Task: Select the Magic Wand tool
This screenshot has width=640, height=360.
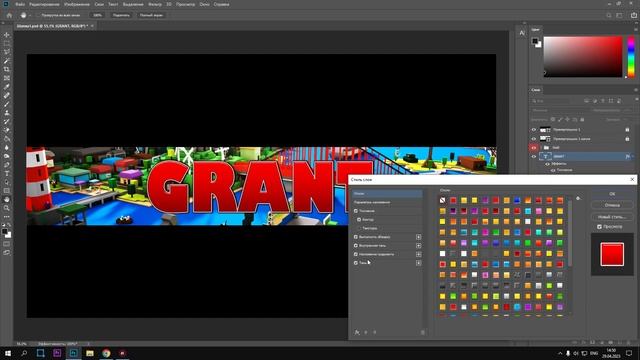Action: point(7,61)
